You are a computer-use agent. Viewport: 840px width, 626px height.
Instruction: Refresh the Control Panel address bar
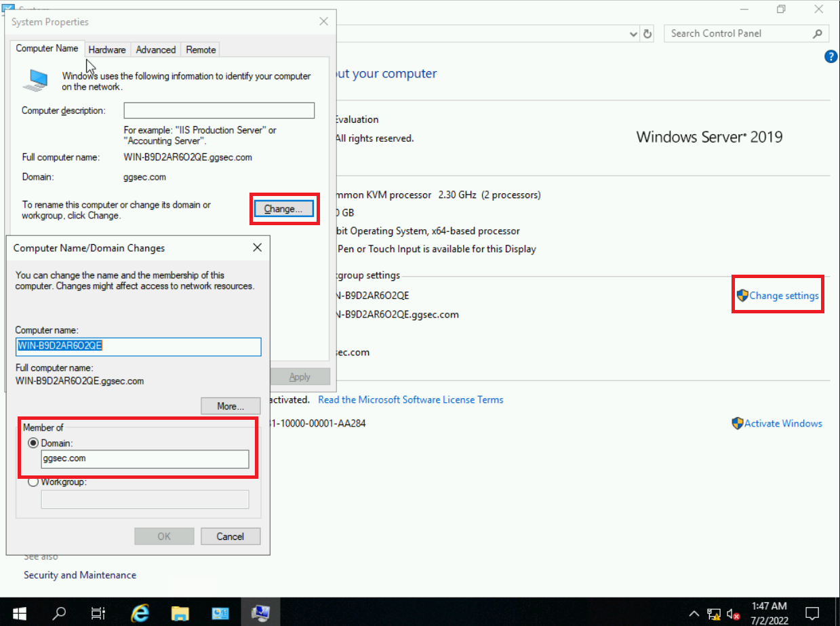point(647,34)
